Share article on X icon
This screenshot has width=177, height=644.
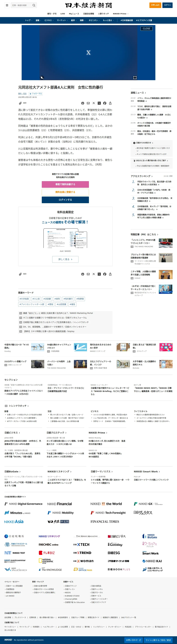click(x=99, y=103)
